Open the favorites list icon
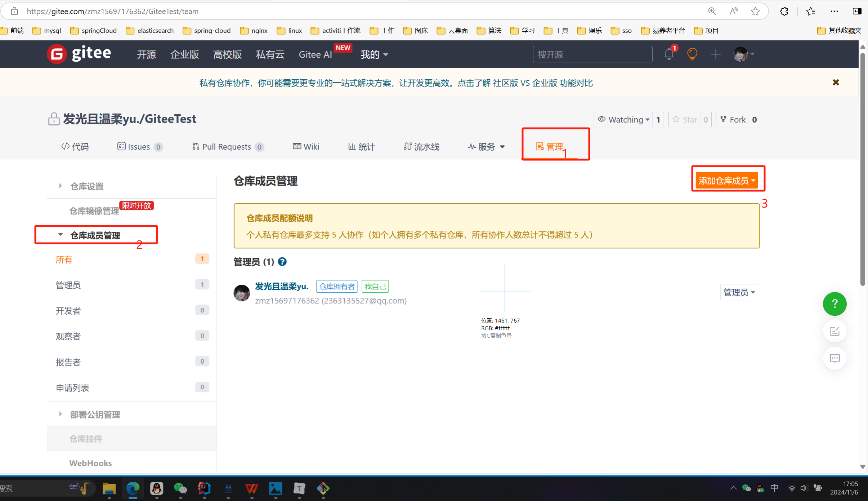This screenshot has height=501, width=868. coord(811,11)
